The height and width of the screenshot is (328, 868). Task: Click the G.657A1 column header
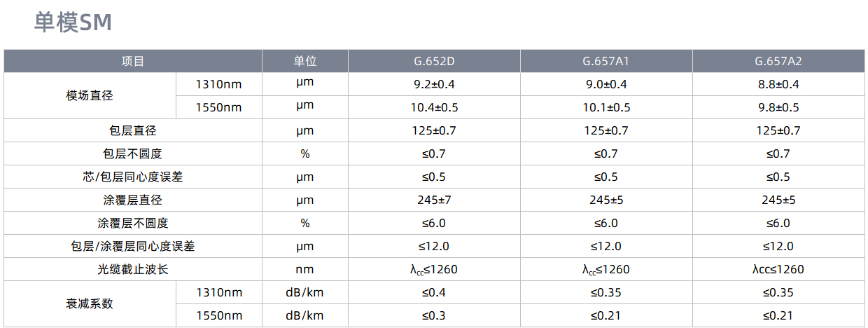pos(606,61)
